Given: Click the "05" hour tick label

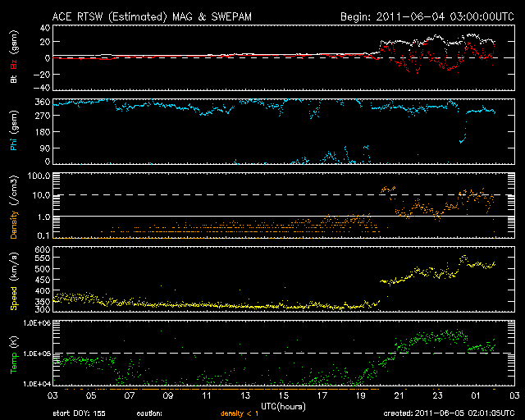Looking at the screenshot, I should coord(91,396).
